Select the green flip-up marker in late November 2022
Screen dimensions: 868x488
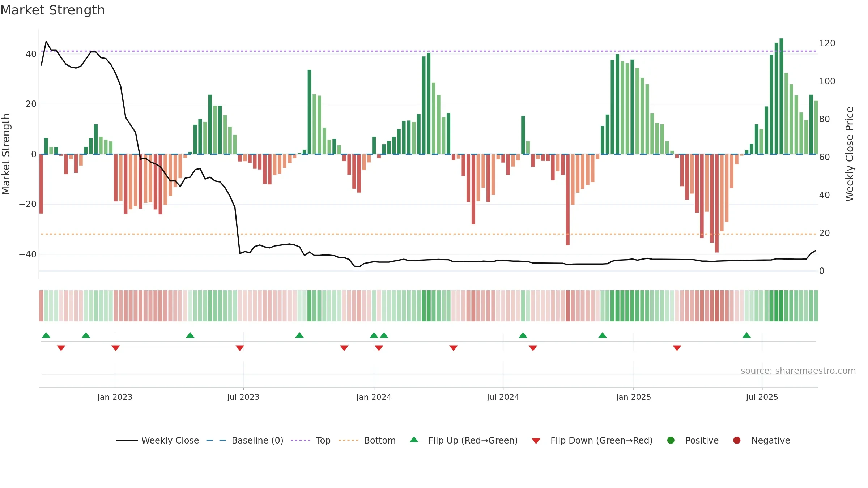[86, 335]
